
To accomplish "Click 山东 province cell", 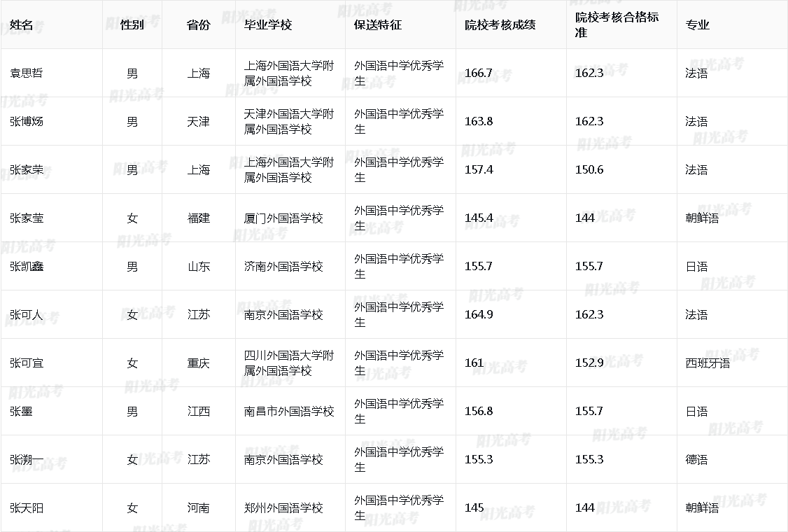I will pyautogui.click(x=198, y=266).
